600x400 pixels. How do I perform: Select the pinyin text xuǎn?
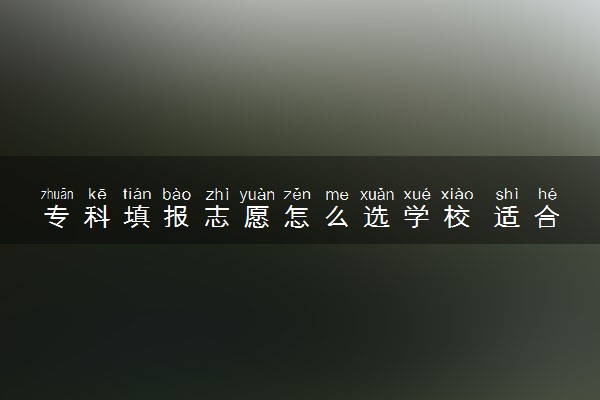[377, 194]
